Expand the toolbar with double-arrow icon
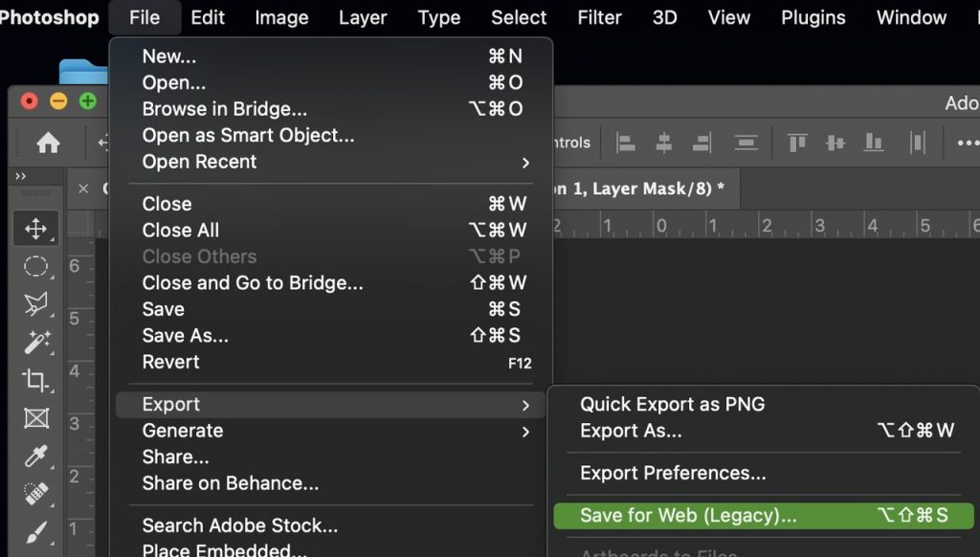The image size is (980, 557). (x=21, y=176)
